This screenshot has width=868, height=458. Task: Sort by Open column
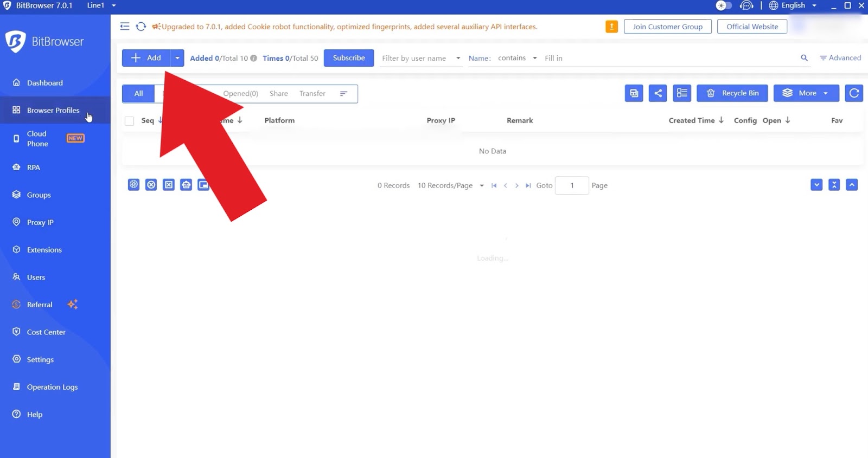click(x=776, y=121)
